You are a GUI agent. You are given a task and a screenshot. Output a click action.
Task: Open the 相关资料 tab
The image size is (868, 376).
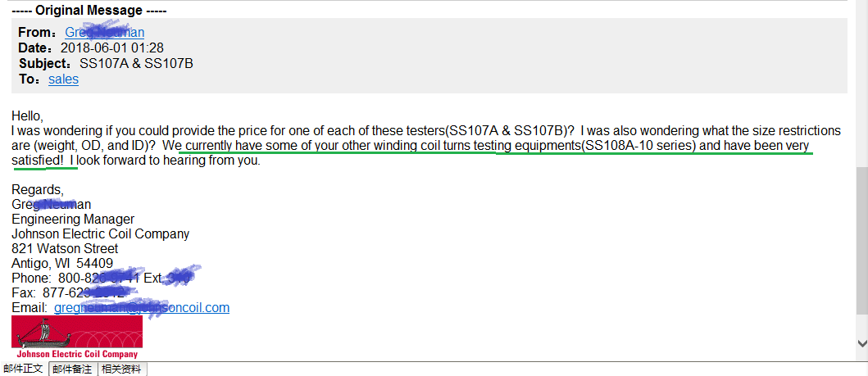click(x=122, y=369)
